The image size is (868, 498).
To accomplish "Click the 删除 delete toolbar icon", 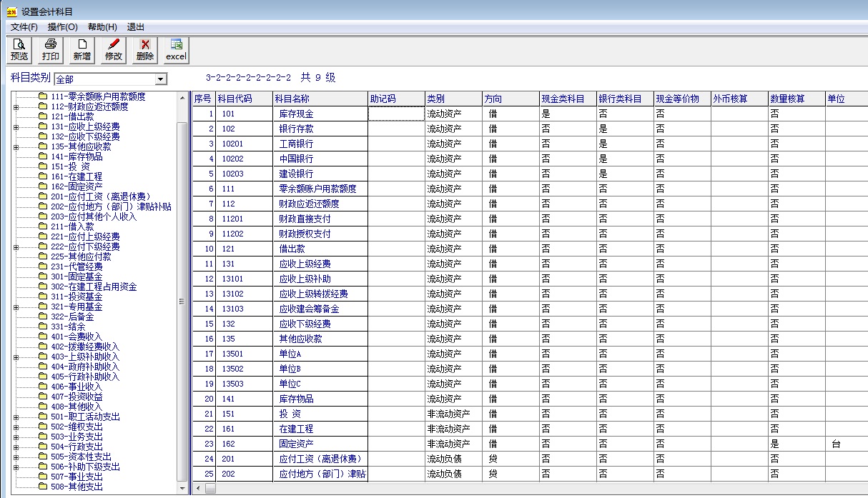I will pos(145,50).
